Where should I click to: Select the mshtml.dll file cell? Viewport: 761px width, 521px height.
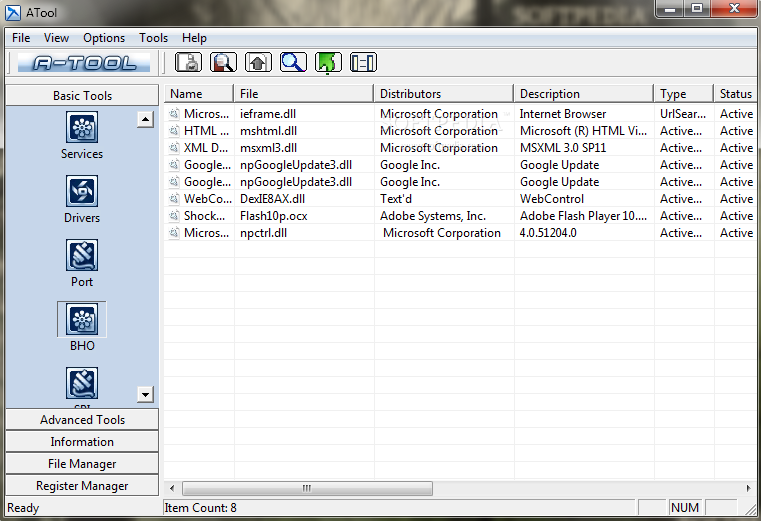point(268,131)
